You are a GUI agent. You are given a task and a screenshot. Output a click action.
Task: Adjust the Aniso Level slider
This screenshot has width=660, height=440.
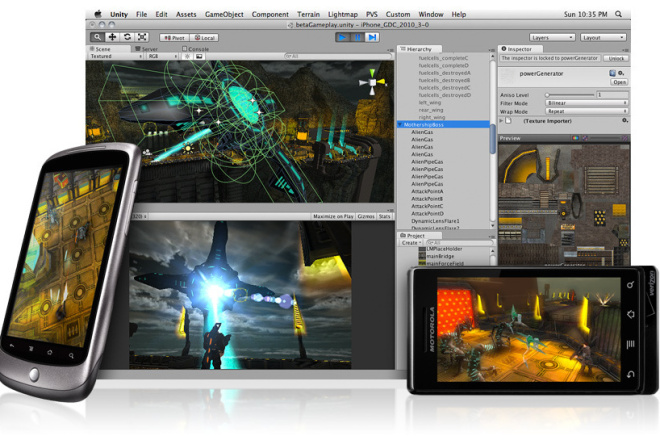(548, 93)
